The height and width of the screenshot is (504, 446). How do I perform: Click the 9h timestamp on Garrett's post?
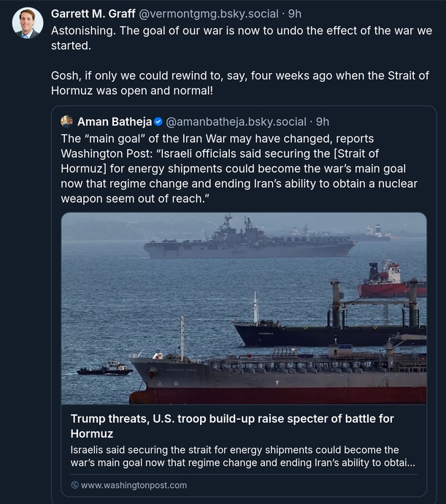295,14
